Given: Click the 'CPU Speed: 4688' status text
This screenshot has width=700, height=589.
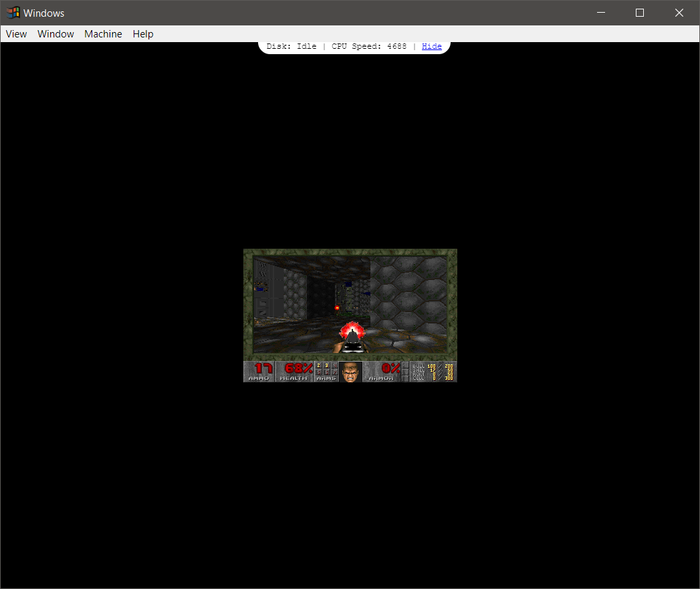Looking at the screenshot, I should (369, 46).
